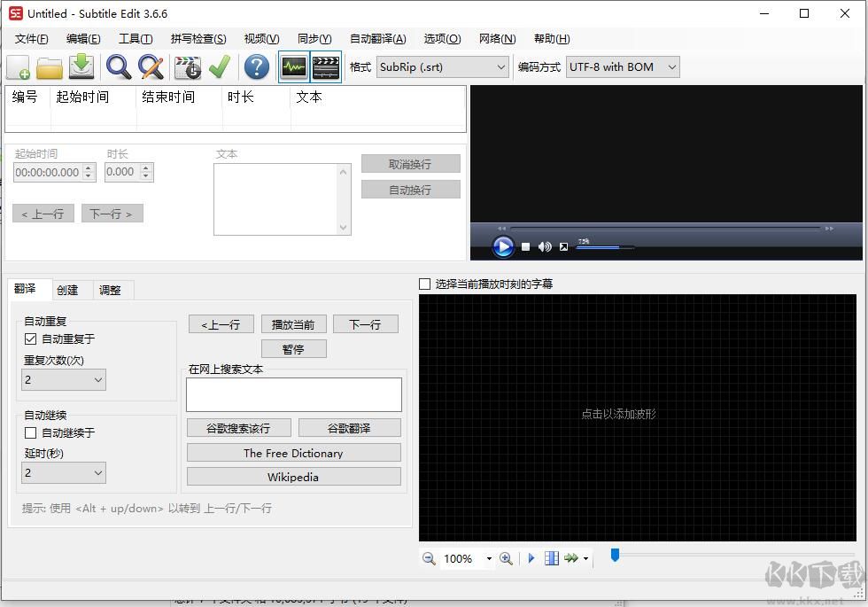
Task: Check 选择当前播放时刻的字幕 option
Action: (423, 284)
